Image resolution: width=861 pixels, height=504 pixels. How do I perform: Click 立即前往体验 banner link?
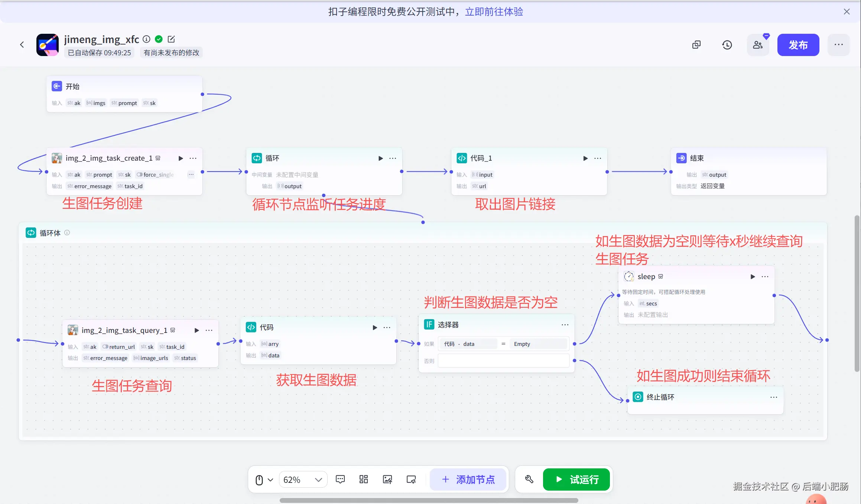pos(494,12)
